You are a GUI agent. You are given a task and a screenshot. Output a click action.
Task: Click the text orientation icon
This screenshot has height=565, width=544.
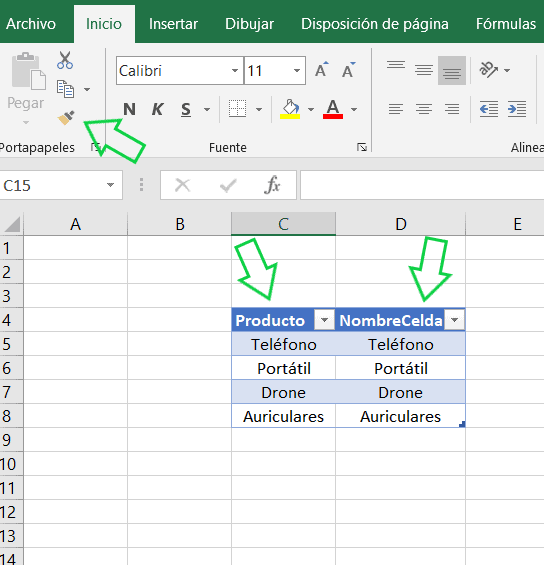488,70
